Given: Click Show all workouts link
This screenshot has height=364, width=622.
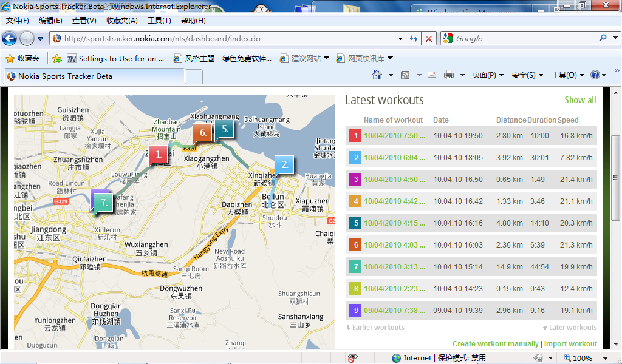Looking at the screenshot, I should click(580, 100).
